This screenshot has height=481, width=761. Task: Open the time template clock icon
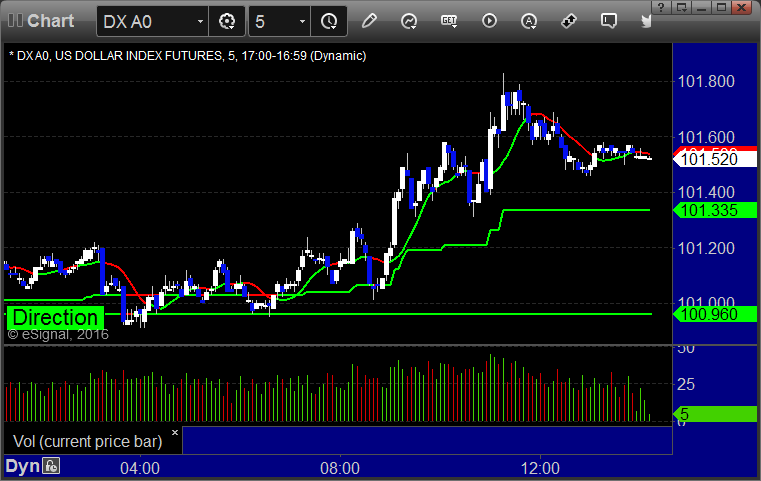click(329, 21)
